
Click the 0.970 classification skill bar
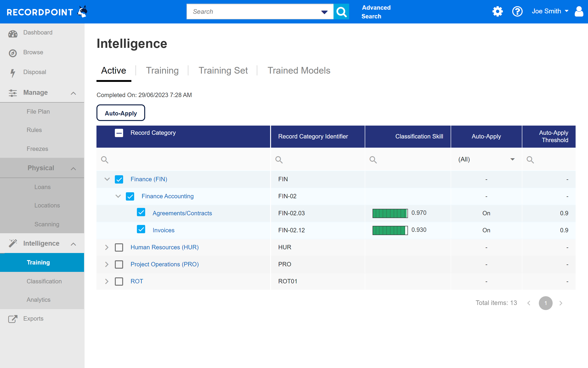390,213
